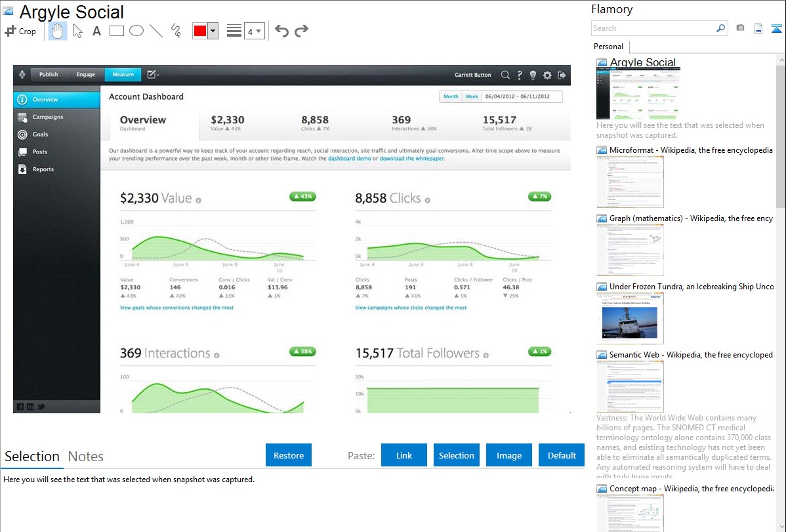Open the gear settings icon in Argyle
Image resolution: width=786 pixels, height=532 pixels.
pyautogui.click(x=547, y=75)
